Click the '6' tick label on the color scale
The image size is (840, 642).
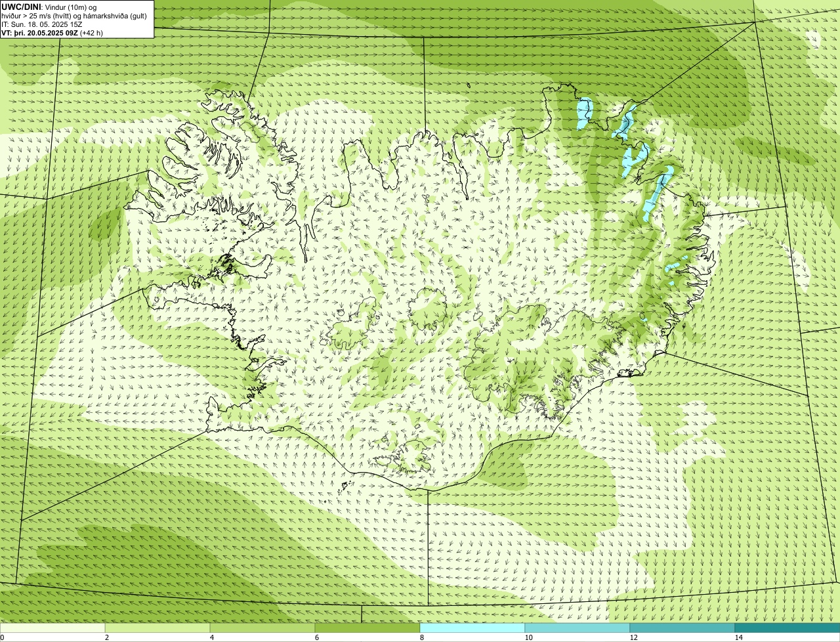coord(317,637)
